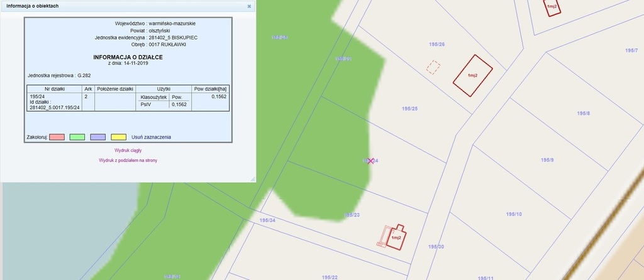Viewport: 644px width, 280px height.
Task: Select parcel 195/8 on the map
Action: 583,114
